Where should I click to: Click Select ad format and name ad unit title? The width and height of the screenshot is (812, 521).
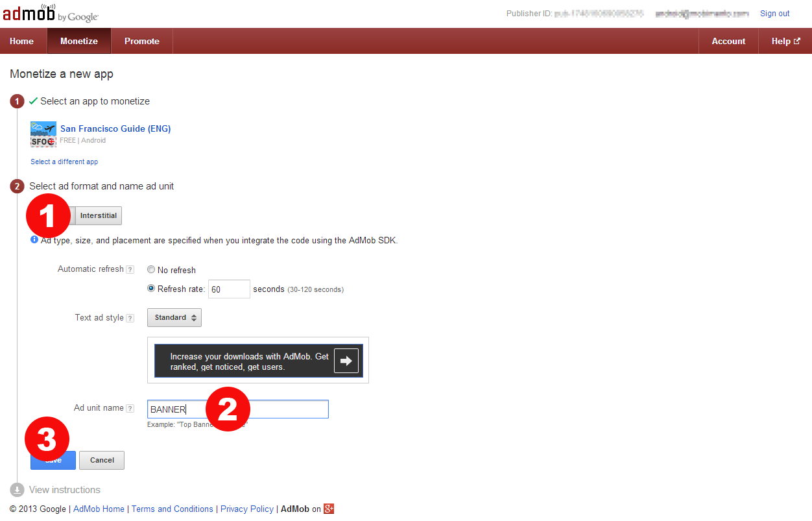[102, 186]
